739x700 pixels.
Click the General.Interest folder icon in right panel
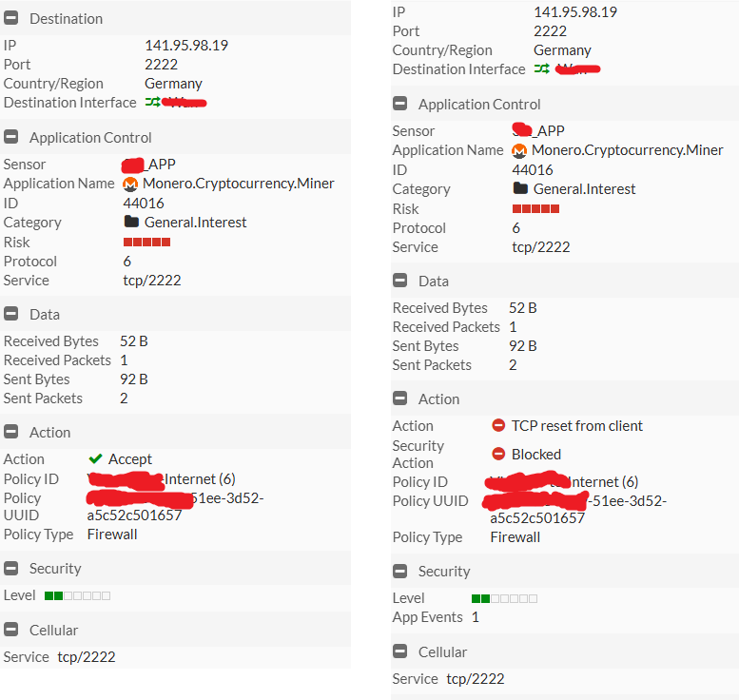click(x=520, y=188)
